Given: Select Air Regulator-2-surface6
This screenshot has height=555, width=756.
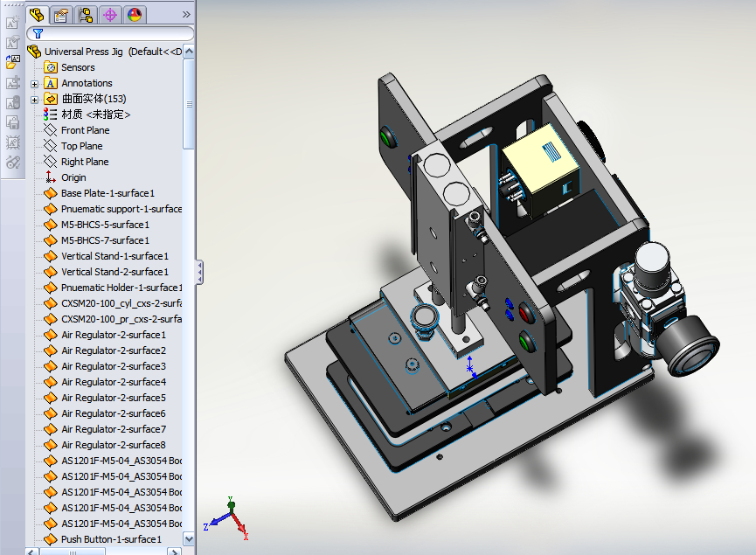Looking at the screenshot, I should pos(114,413).
